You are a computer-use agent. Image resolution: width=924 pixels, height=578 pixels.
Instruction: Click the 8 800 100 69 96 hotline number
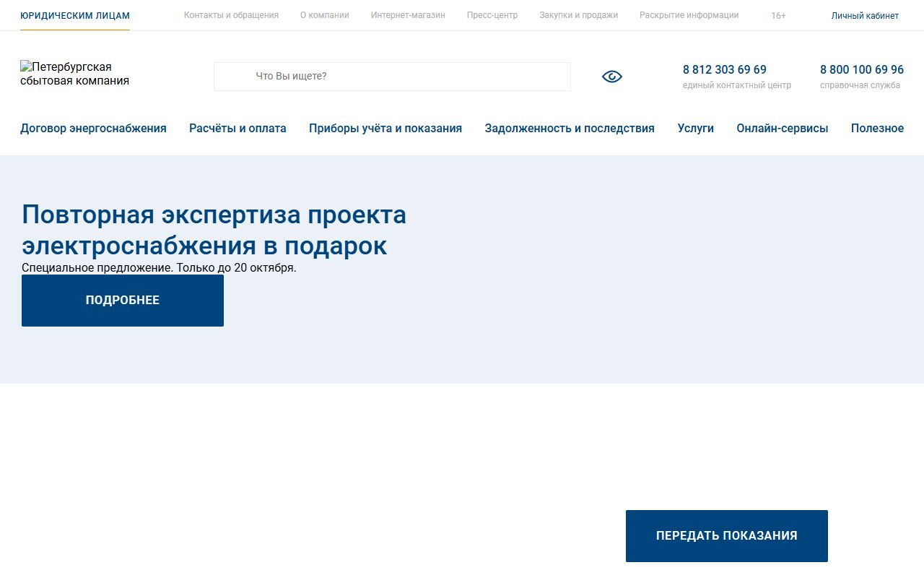(x=862, y=70)
